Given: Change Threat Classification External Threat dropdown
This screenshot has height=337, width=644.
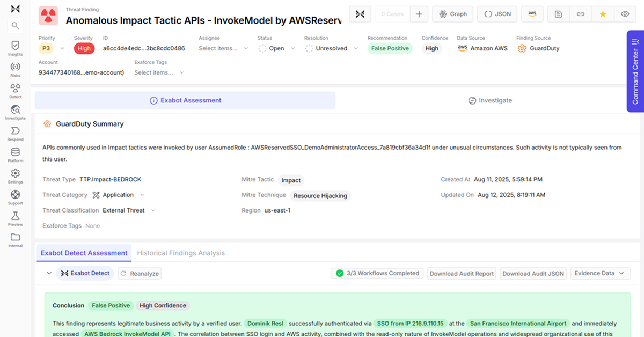Looking at the screenshot, I should point(129,210).
